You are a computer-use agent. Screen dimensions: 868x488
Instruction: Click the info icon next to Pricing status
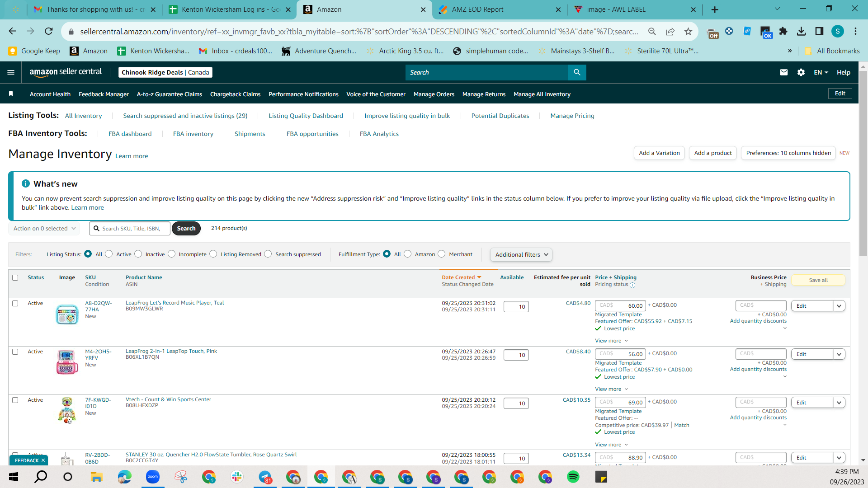[x=632, y=285]
